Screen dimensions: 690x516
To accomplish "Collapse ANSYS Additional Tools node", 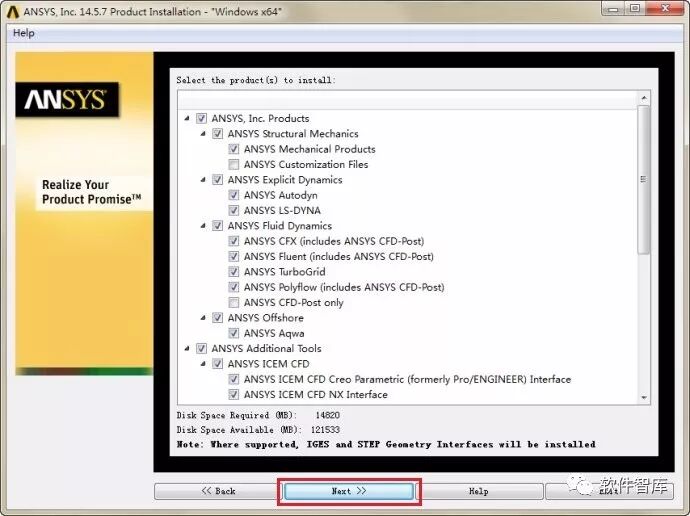I will (187, 348).
